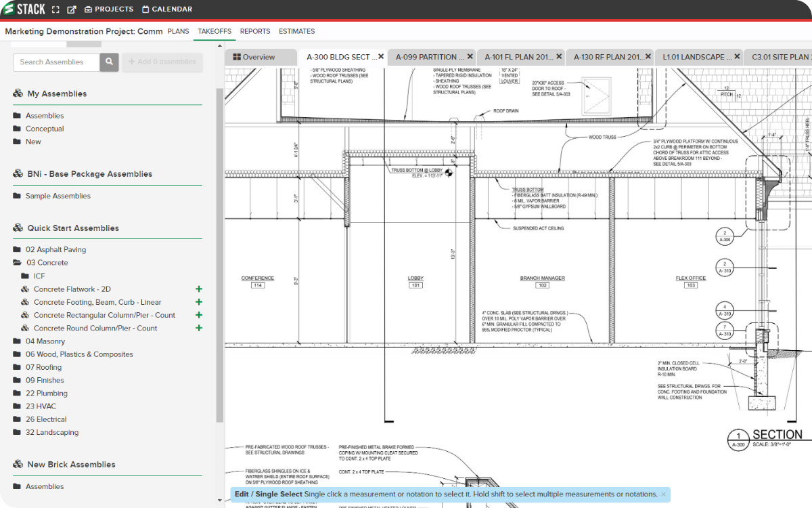The height and width of the screenshot is (508, 812).
Task: Click the green plus beside Concrete Flatwork - 2D
Action: tap(198, 289)
